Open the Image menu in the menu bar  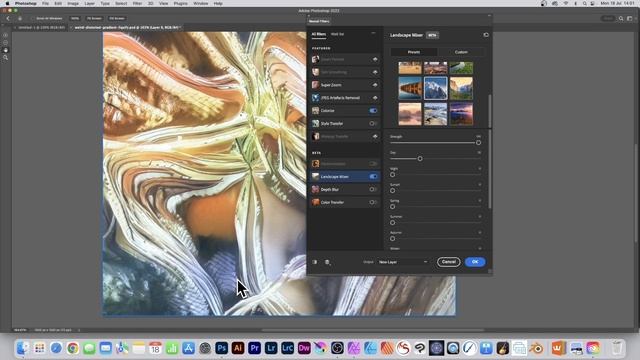click(x=73, y=3)
